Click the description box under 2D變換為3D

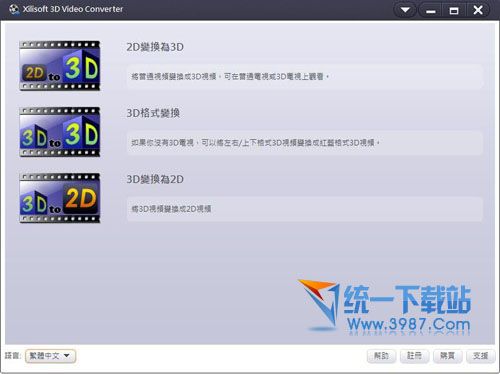[305, 77]
